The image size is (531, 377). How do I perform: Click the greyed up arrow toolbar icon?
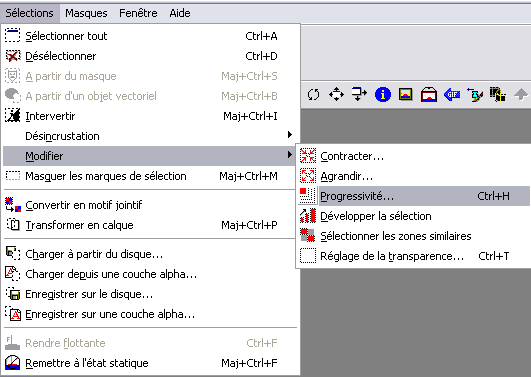point(521,95)
